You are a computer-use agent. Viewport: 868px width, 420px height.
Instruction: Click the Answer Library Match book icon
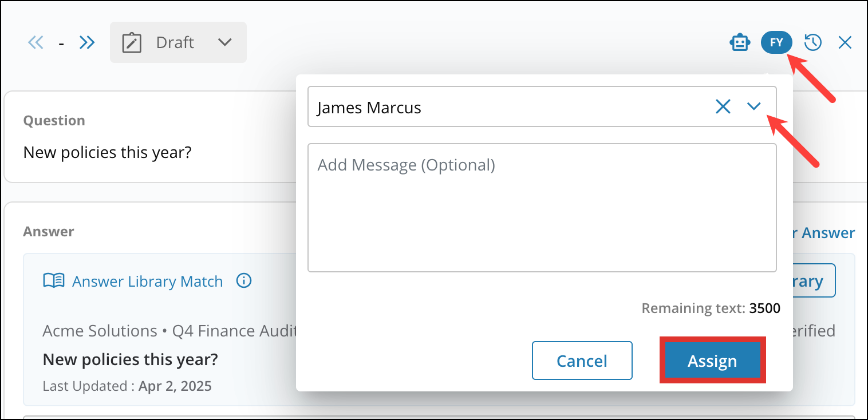click(x=54, y=280)
